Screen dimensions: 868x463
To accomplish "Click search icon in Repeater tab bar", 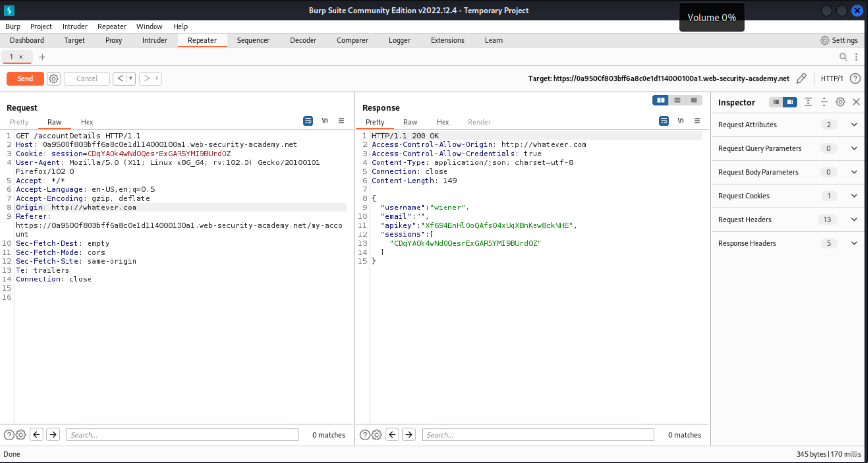I will tap(843, 57).
